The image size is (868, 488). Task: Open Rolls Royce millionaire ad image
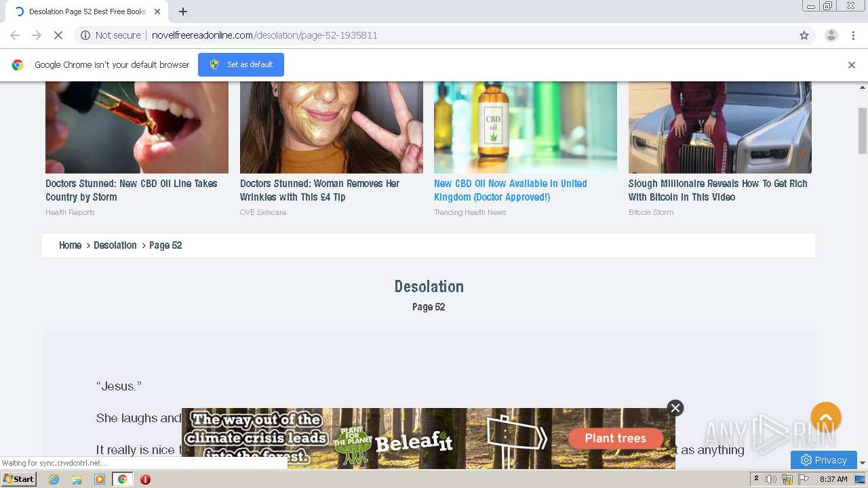pos(720,127)
